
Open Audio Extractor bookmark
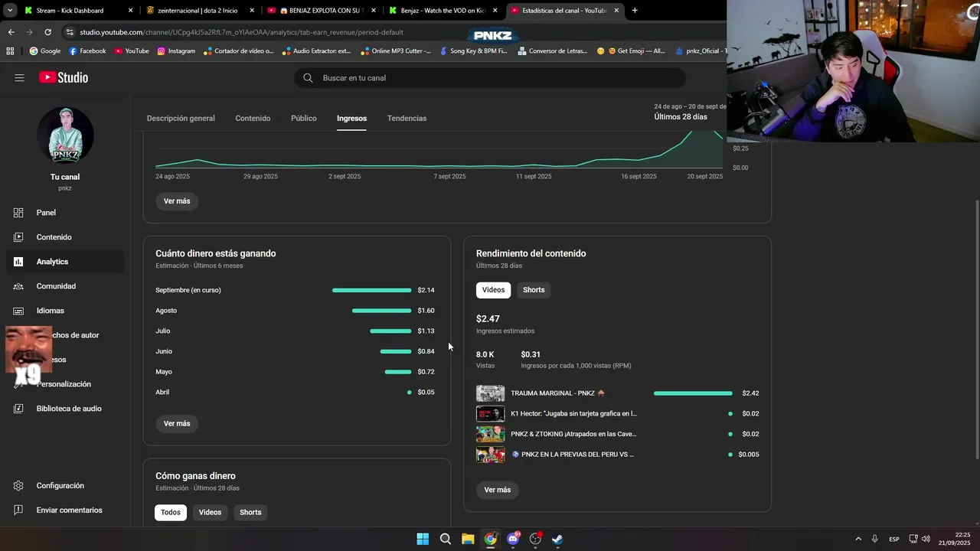tap(316, 51)
